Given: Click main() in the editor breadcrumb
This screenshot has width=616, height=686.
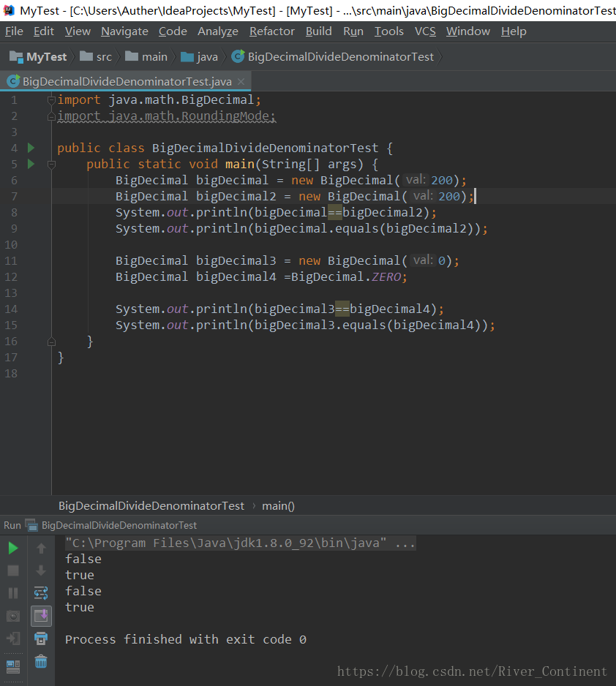Looking at the screenshot, I should (x=277, y=505).
